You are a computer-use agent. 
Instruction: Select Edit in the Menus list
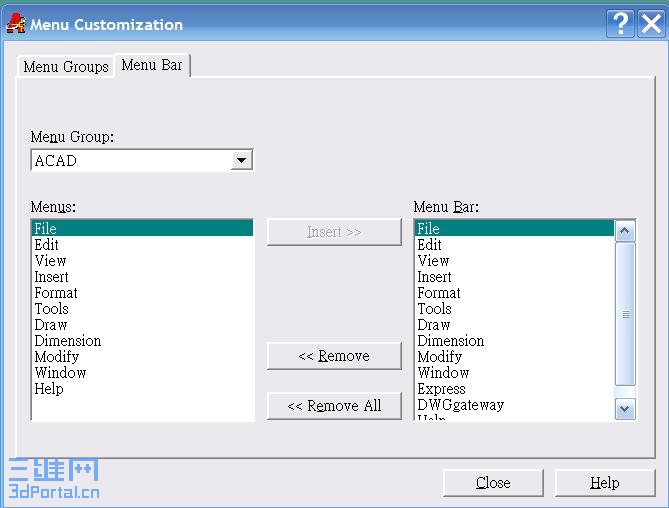coord(143,244)
